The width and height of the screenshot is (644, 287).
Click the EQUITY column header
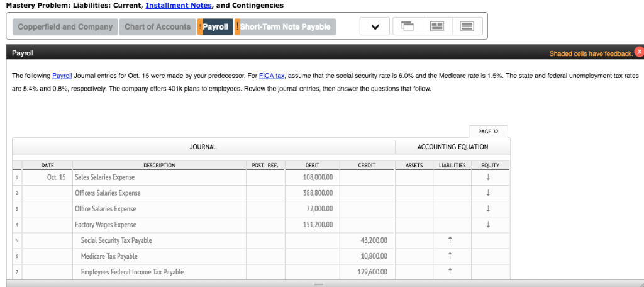pos(490,166)
